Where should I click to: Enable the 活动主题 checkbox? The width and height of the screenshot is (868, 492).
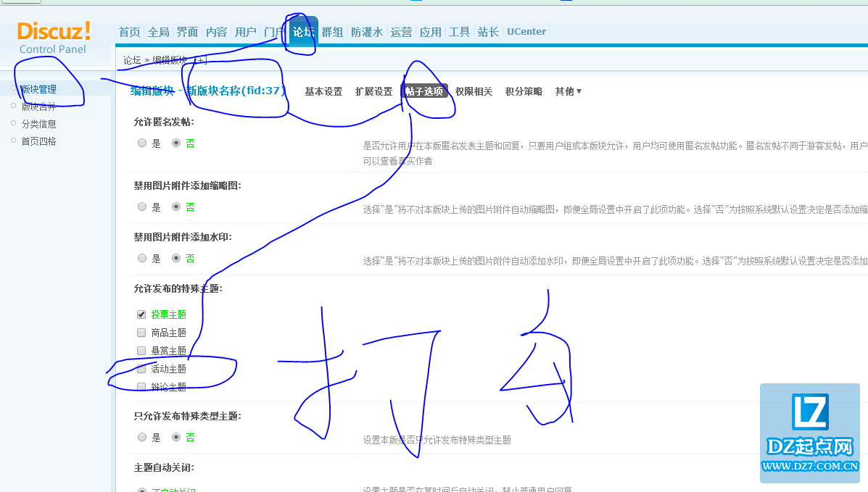[141, 369]
